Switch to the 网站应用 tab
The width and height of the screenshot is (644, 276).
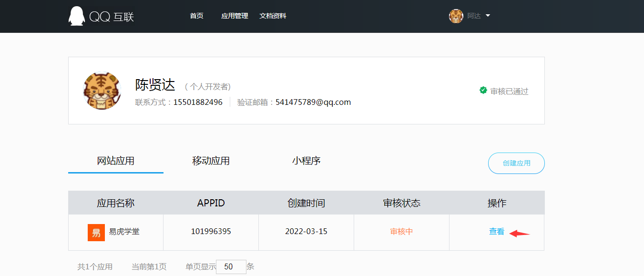(x=116, y=161)
